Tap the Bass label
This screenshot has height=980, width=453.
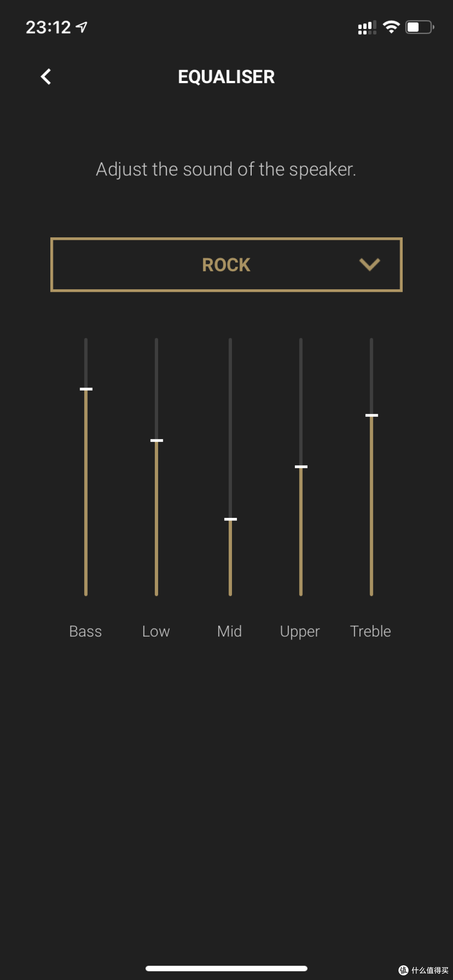pos(86,631)
